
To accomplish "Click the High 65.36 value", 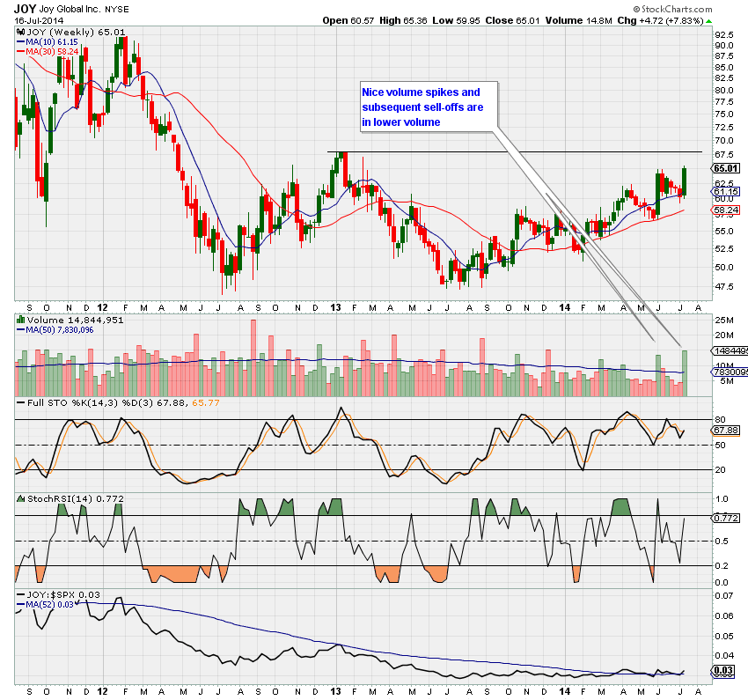I will 403,20.
